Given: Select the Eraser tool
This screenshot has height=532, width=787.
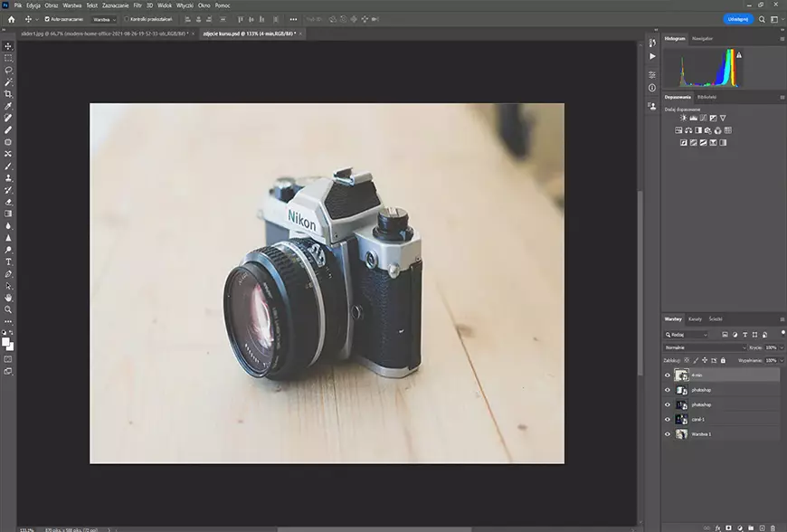Looking at the screenshot, I should 8,202.
